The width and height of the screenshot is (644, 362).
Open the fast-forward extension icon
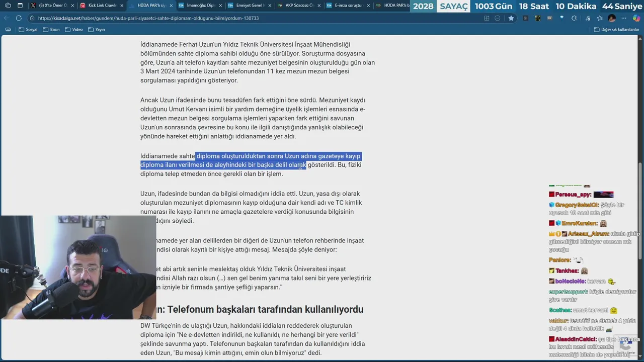click(549, 18)
